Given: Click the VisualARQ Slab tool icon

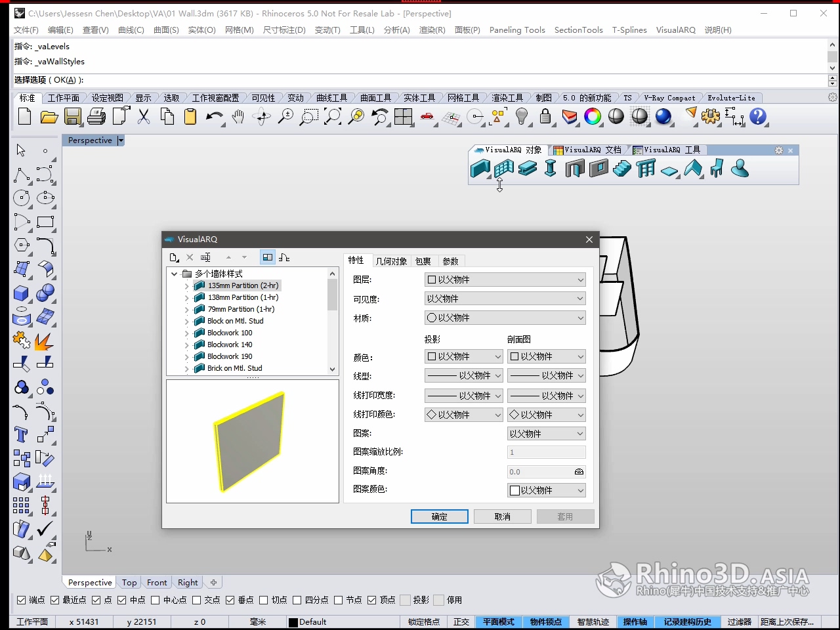Looking at the screenshot, I should pyautogui.click(x=669, y=170).
